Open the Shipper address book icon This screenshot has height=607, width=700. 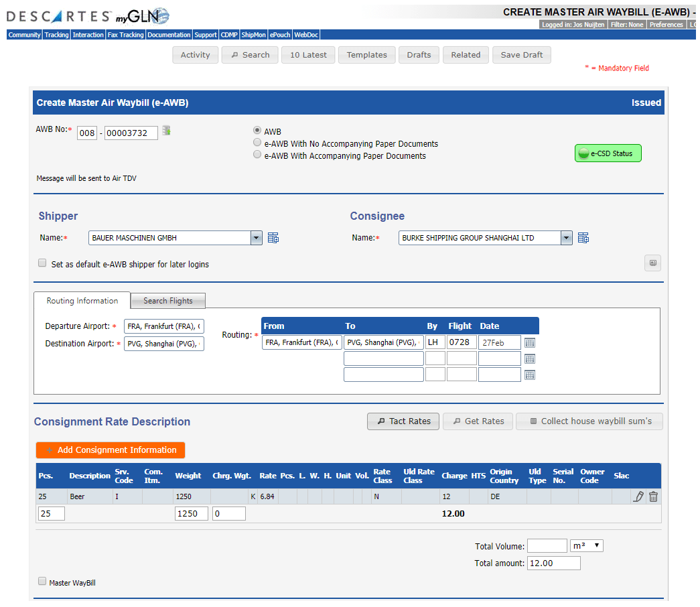(x=273, y=238)
